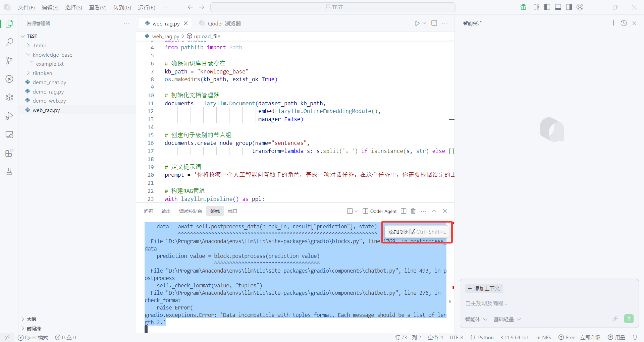The height and width of the screenshot is (342, 644).
Task: Switch to Qoder 浏览器 tab
Action: (x=220, y=23)
